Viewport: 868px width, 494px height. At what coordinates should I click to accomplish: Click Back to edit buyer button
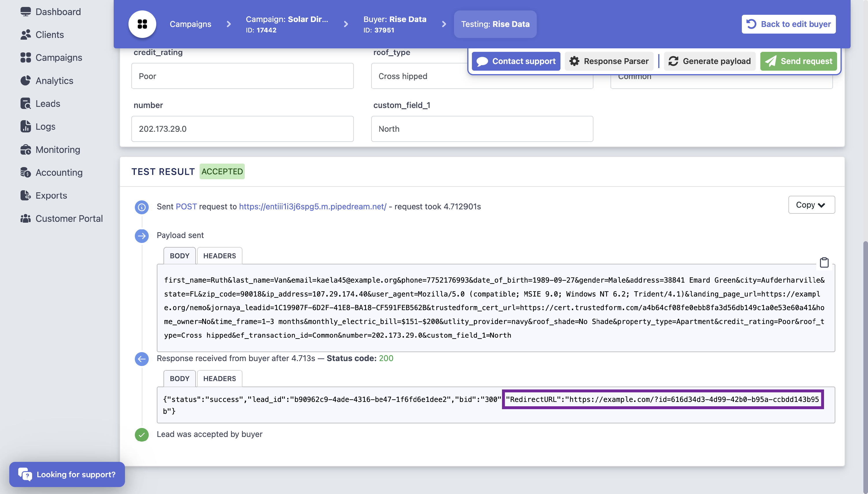788,24
